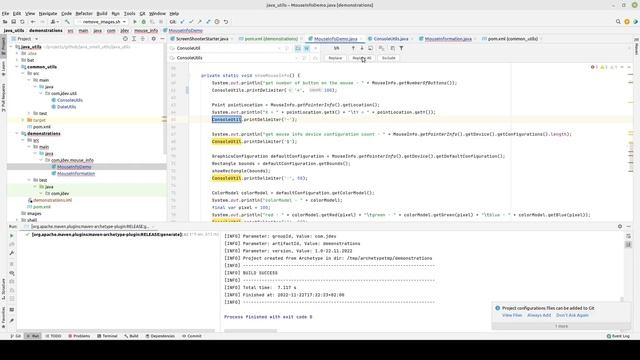Open Search Everywhere magnifier icon
The height and width of the screenshot is (360, 640).
[x=618, y=22]
